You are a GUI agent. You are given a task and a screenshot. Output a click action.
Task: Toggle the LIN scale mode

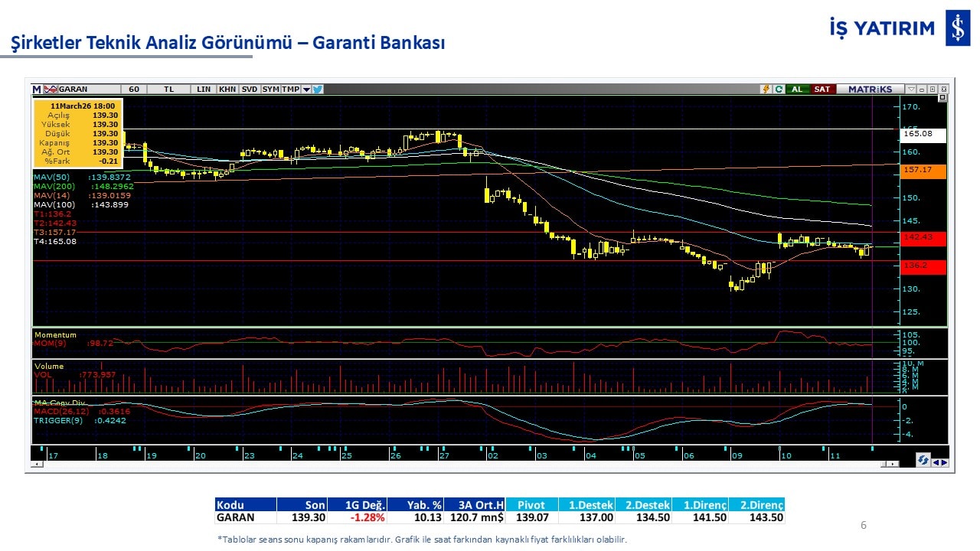pos(203,90)
